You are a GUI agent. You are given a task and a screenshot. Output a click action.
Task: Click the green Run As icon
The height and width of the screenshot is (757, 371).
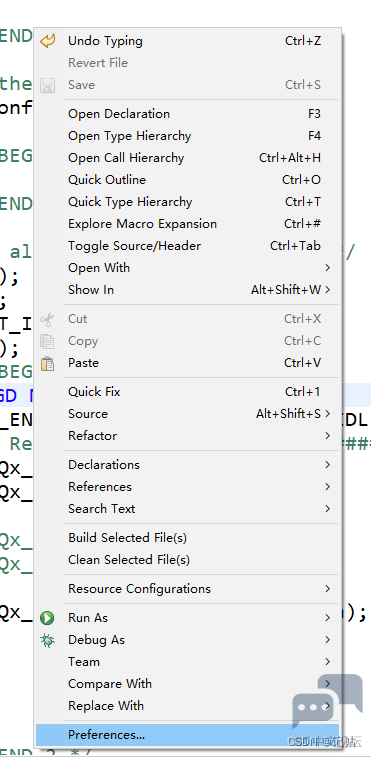pyautogui.click(x=47, y=618)
